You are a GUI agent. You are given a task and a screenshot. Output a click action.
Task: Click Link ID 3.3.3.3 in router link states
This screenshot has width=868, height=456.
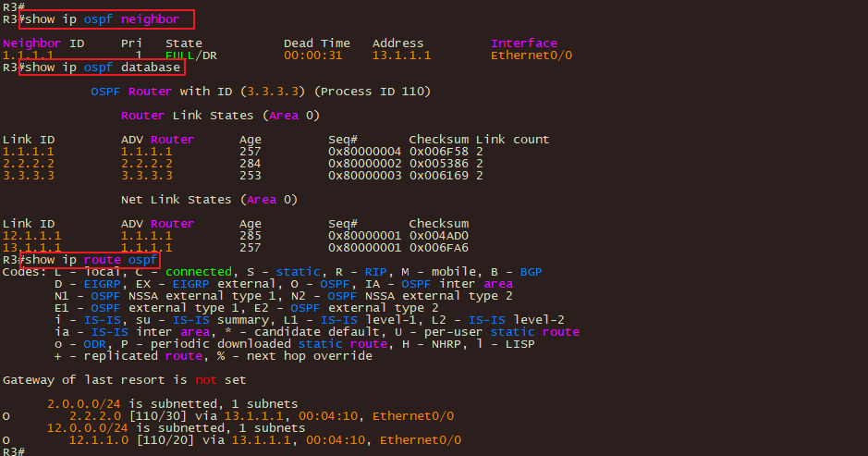pyautogui.click(x=29, y=176)
